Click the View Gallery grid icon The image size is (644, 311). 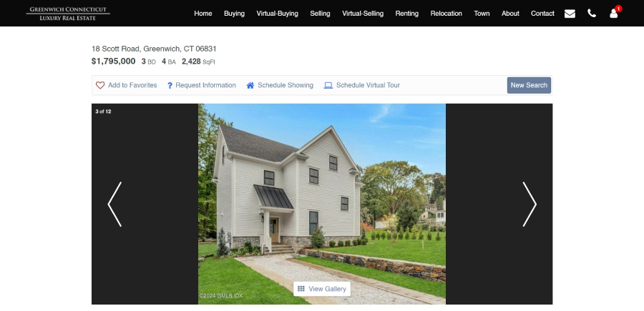[x=301, y=289]
